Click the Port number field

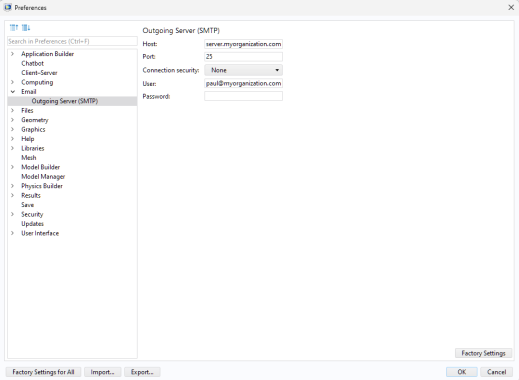(x=243, y=57)
